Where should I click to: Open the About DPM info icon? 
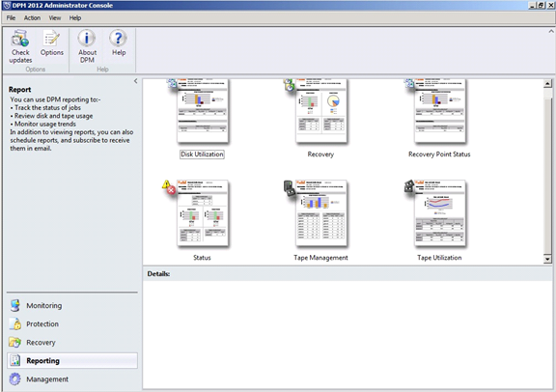87,38
